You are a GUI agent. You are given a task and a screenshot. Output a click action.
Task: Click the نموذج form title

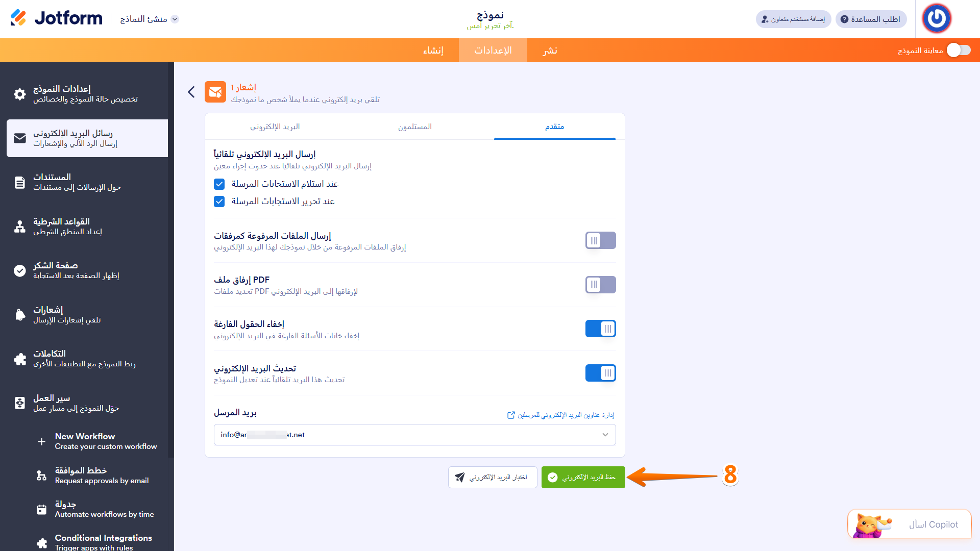[490, 15]
